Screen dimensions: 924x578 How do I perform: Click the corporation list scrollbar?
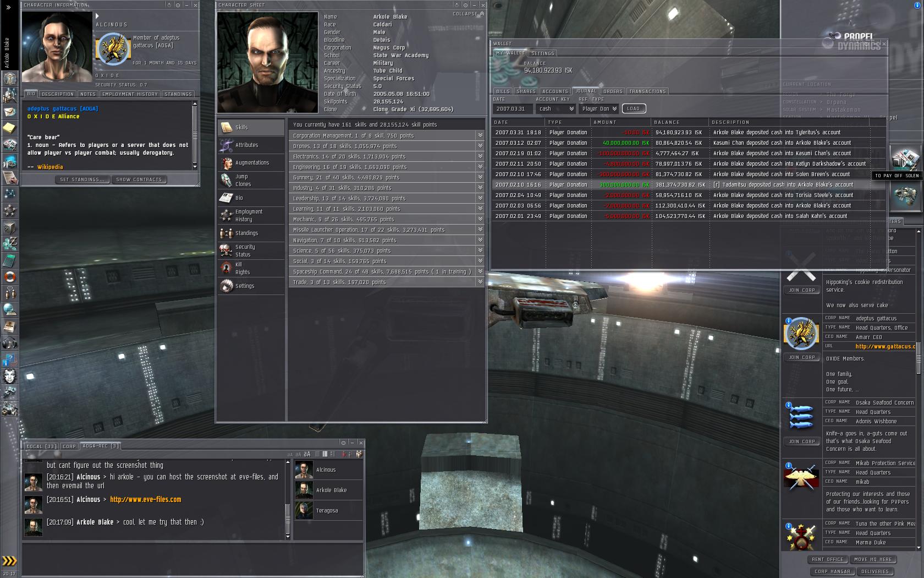click(917, 358)
